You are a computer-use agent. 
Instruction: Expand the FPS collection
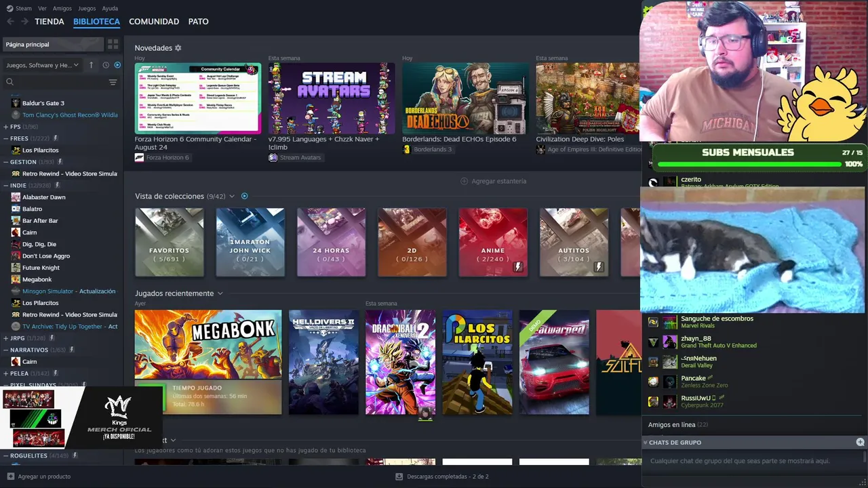tap(6, 127)
